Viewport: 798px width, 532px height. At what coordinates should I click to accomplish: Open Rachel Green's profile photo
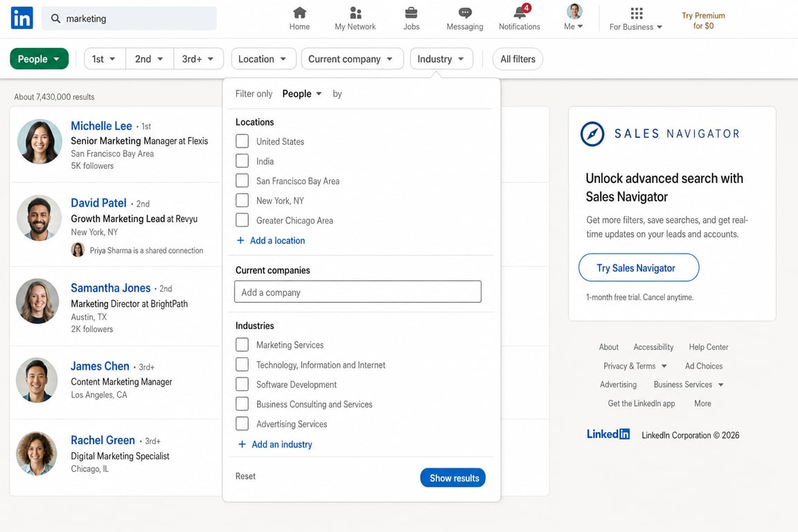pos(37,454)
